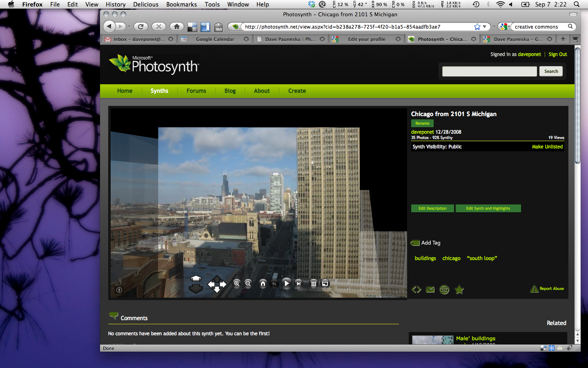Open search engine selector dropdown

(x=505, y=27)
